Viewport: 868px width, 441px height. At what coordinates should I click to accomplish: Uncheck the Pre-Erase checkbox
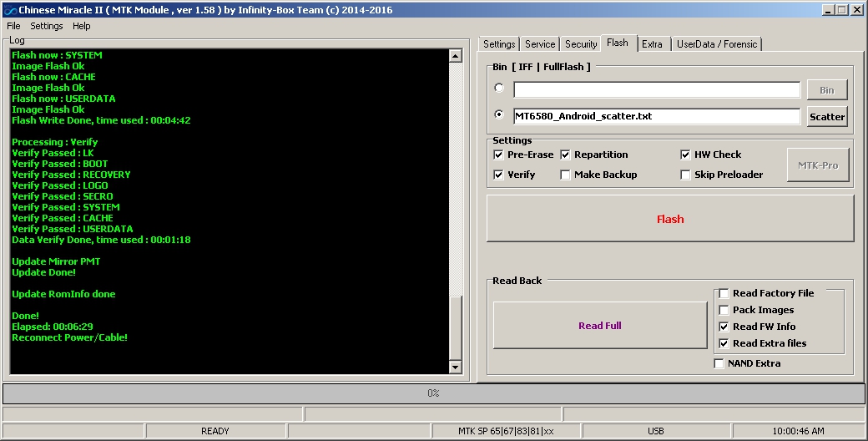point(498,155)
